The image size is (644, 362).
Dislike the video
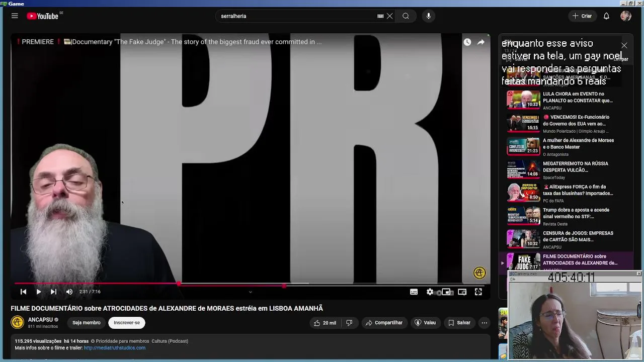pos(349,323)
